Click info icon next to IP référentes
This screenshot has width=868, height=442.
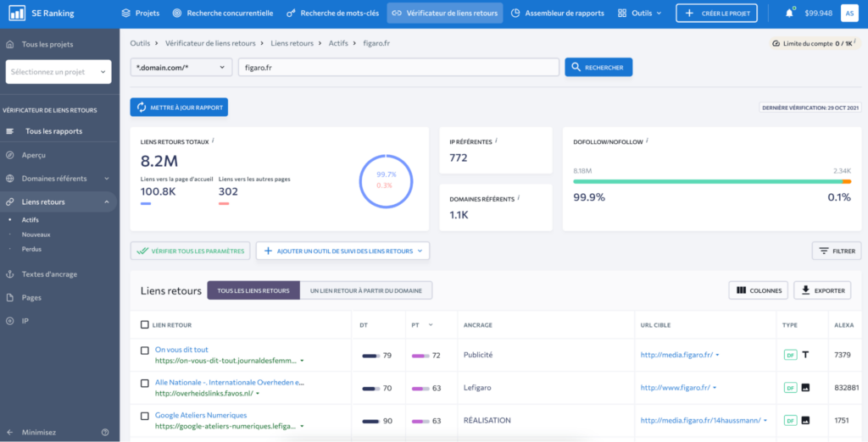coord(496,141)
